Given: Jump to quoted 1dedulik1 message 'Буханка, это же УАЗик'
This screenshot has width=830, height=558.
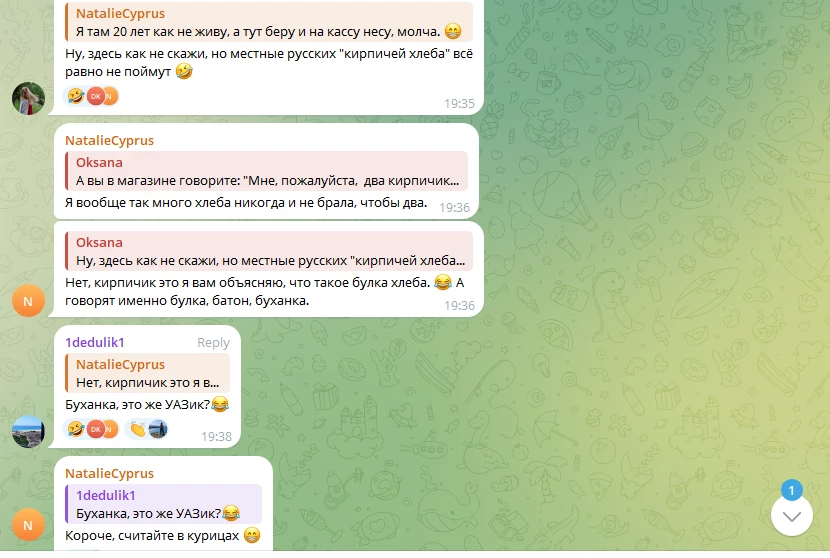Looking at the screenshot, I should click(164, 504).
